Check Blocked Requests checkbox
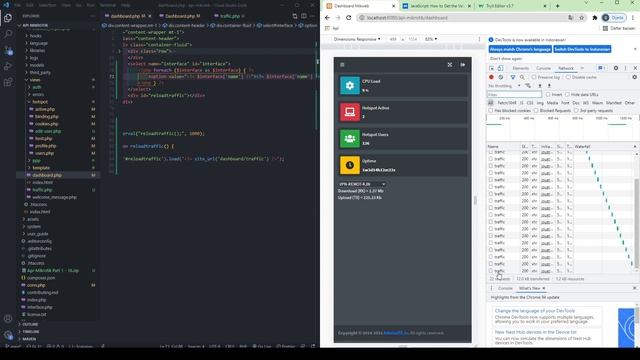The height and width of the screenshot is (360, 640). (536, 111)
